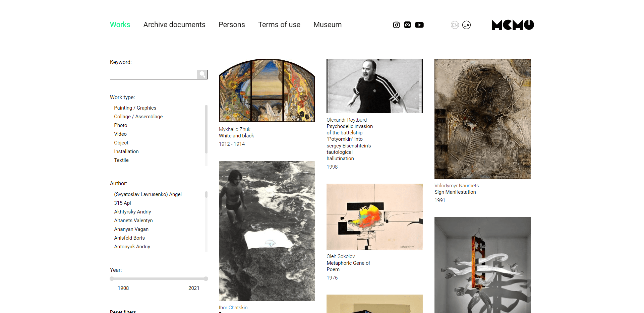The image size is (644, 313).
Task: Click the Reset filters link
Action: click(123, 311)
